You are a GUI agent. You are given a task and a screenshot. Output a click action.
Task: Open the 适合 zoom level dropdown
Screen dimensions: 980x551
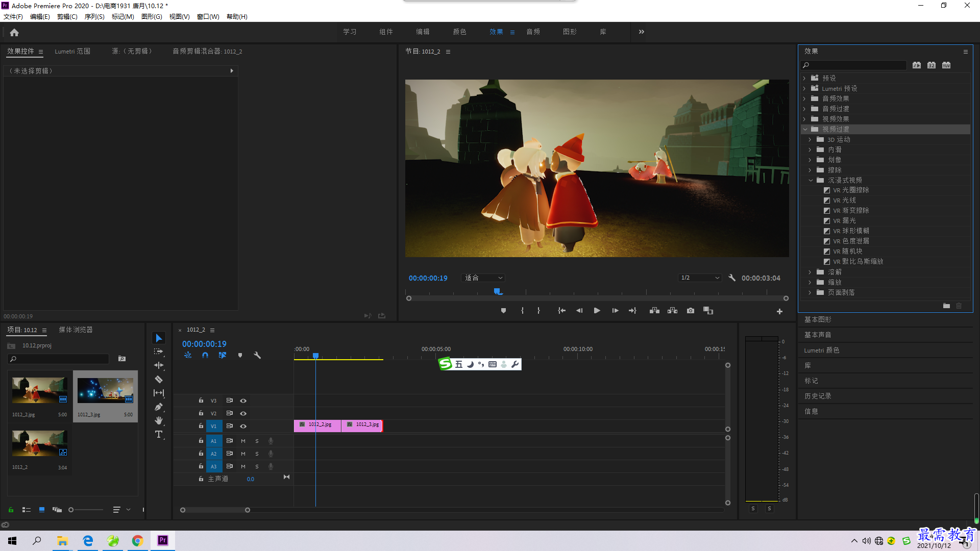pyautogui.click(x=483, y=278)
